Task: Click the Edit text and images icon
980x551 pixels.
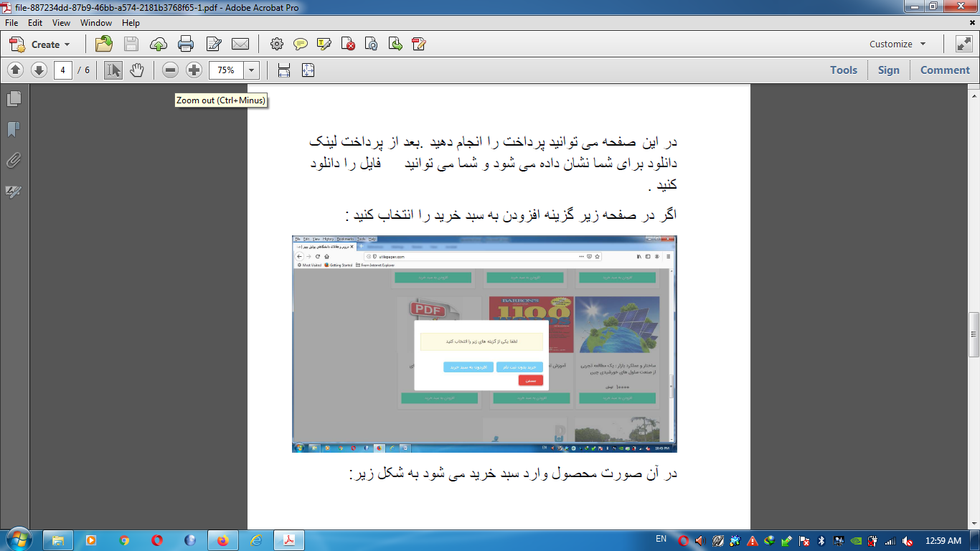Action: tap(214, 44)
